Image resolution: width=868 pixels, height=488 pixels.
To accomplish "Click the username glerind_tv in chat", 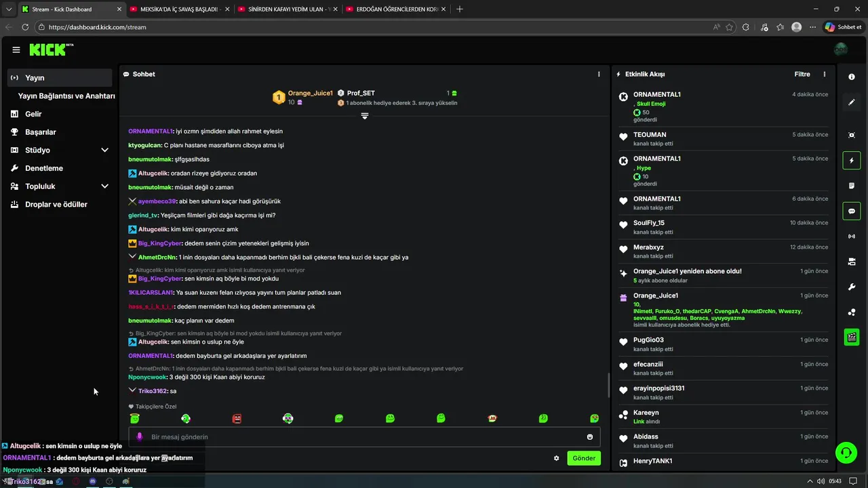I will [143, 215].
